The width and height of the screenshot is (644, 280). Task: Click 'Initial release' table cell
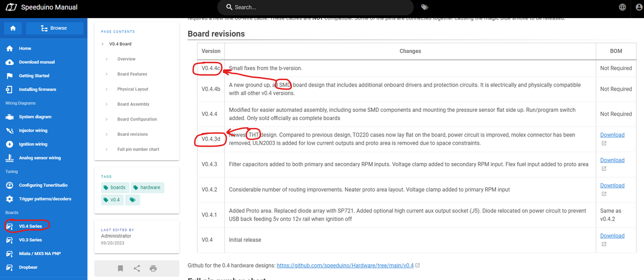(x=410, y=240)
